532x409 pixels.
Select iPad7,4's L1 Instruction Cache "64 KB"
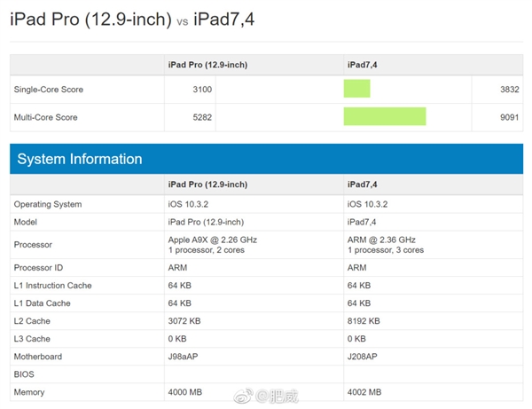tap(358, 286)
